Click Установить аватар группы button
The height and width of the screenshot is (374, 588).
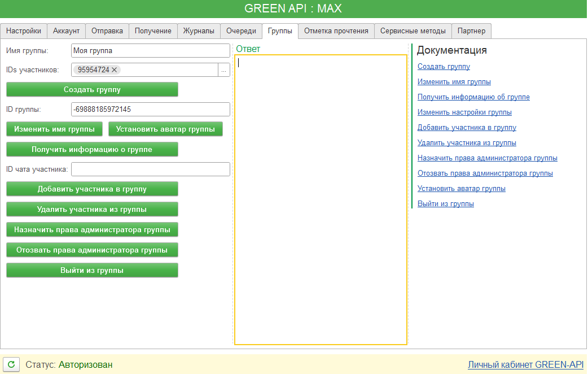165,129
